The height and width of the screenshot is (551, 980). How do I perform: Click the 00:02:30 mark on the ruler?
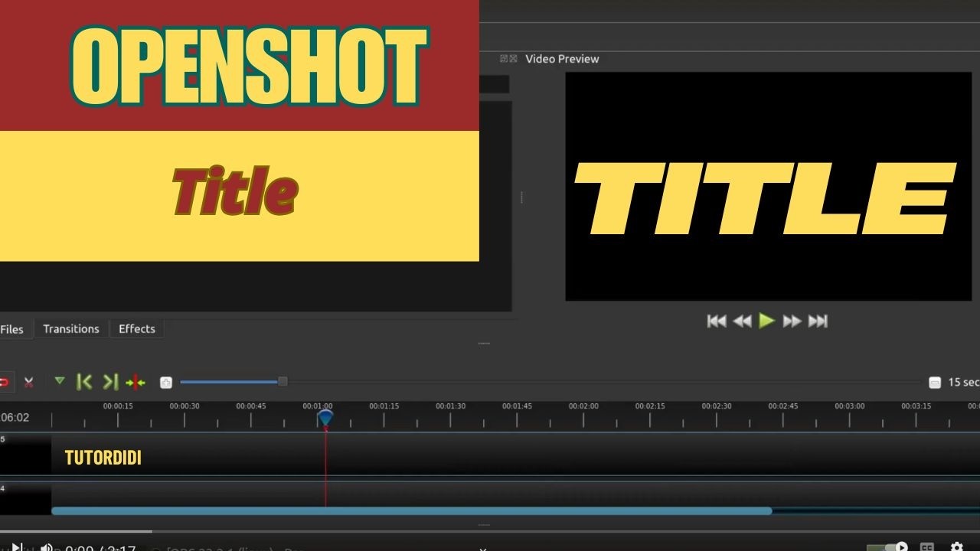717,406
